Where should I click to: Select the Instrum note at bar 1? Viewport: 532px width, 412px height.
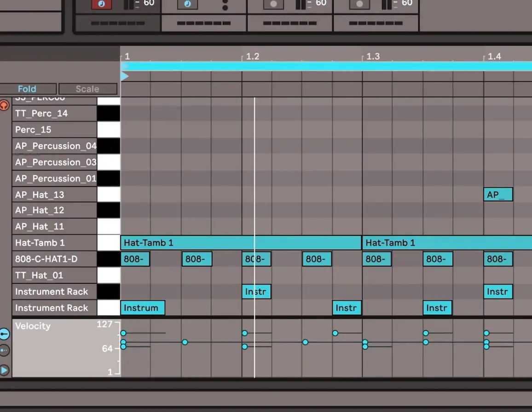[142, 308]
